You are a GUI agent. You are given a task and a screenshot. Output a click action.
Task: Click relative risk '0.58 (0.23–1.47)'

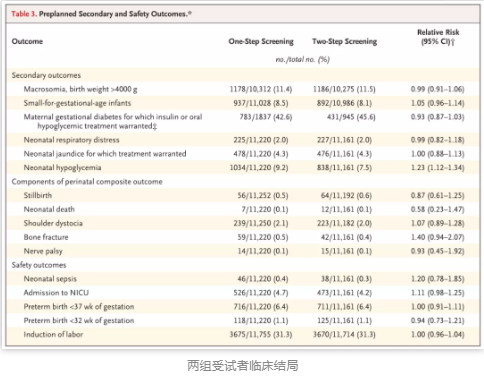click(x=437, y=210)
